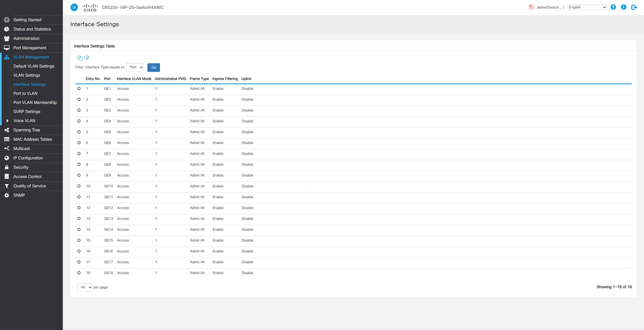Click the admin user name link
The width and height of the screenshot is (644, 330).
(550, 7)
